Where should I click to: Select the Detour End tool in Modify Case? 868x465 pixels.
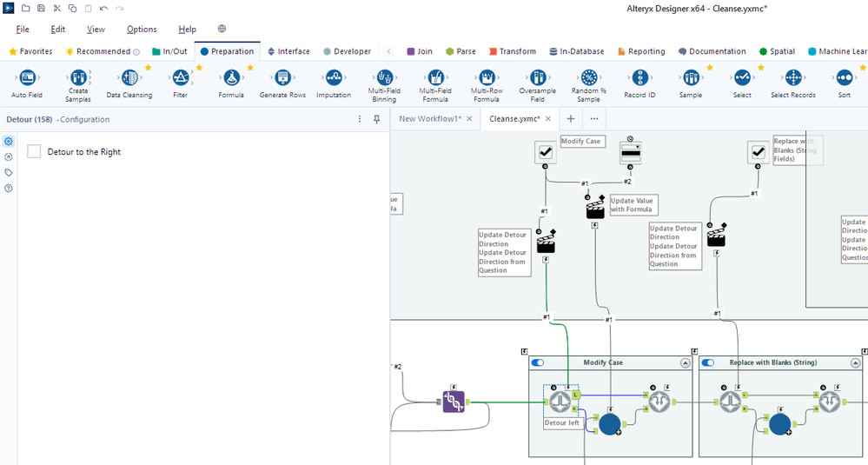[659, 402]
